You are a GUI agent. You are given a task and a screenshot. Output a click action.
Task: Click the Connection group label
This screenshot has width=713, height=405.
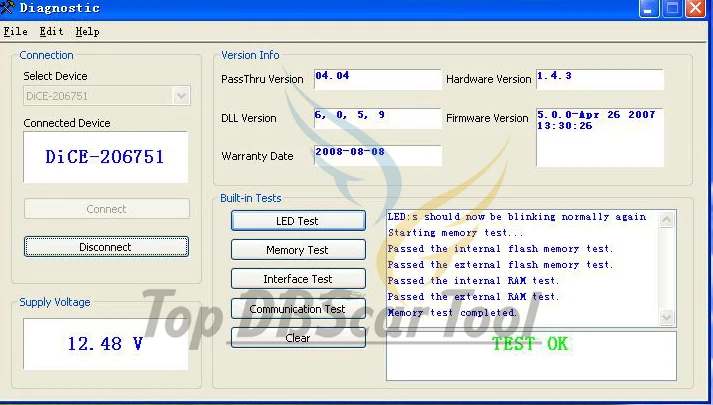coord(46,55)
